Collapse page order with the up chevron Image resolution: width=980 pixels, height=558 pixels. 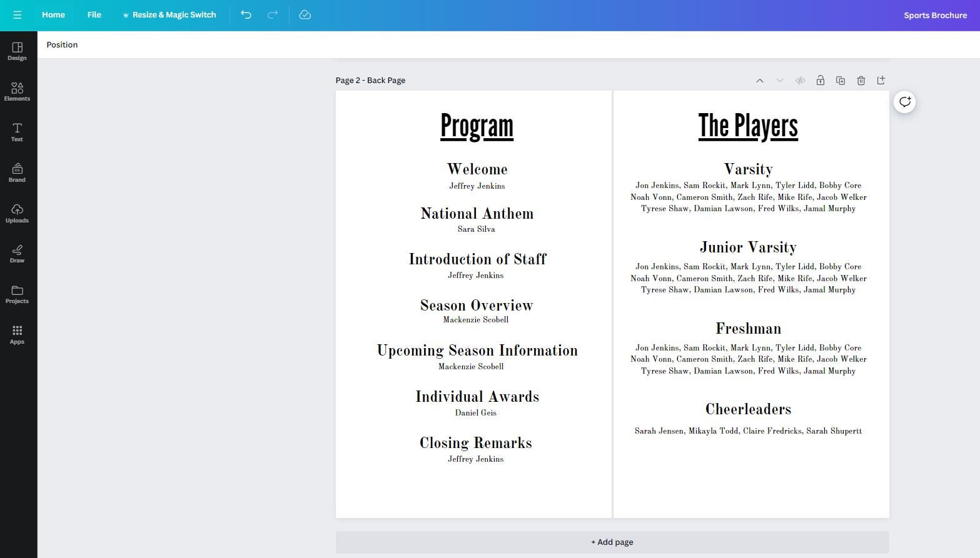(760, 80)
